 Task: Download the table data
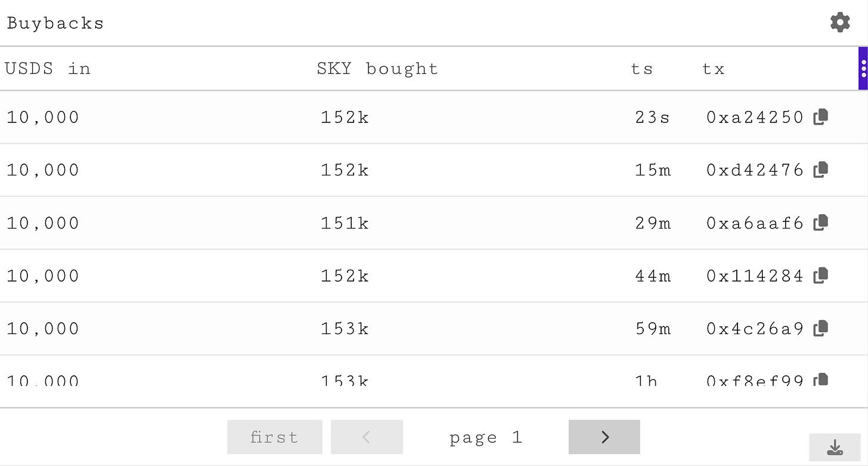point(835,448)
